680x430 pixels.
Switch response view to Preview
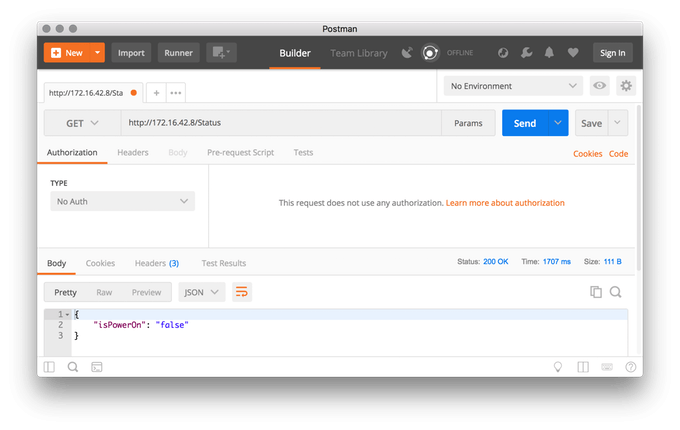click(x=146, y=292)
